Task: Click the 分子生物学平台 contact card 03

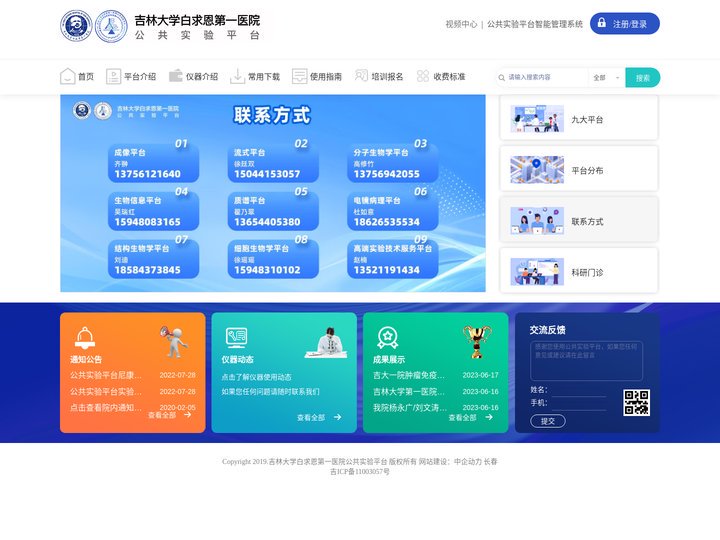Action: 393,163
